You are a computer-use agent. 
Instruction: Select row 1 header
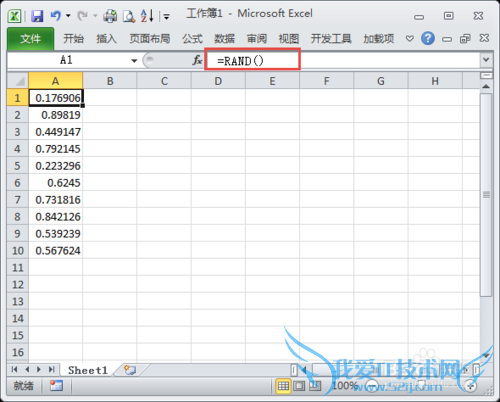[x=18, y=98]
